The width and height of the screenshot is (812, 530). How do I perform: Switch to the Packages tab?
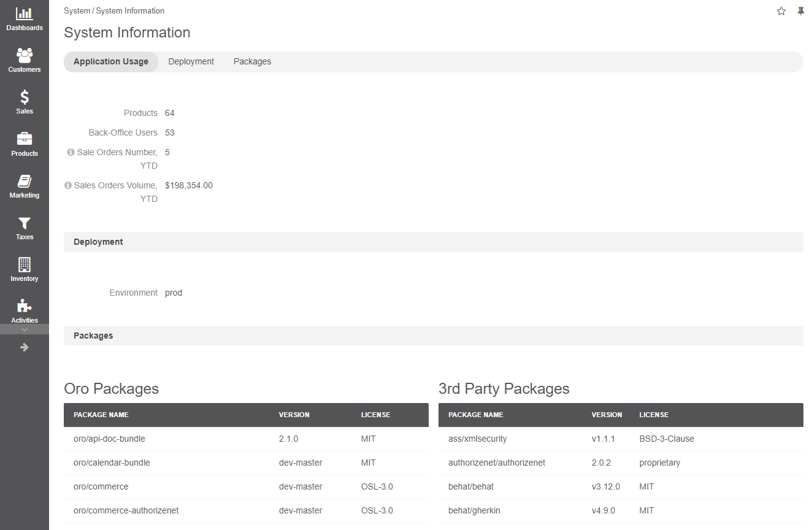coord(252,61)
